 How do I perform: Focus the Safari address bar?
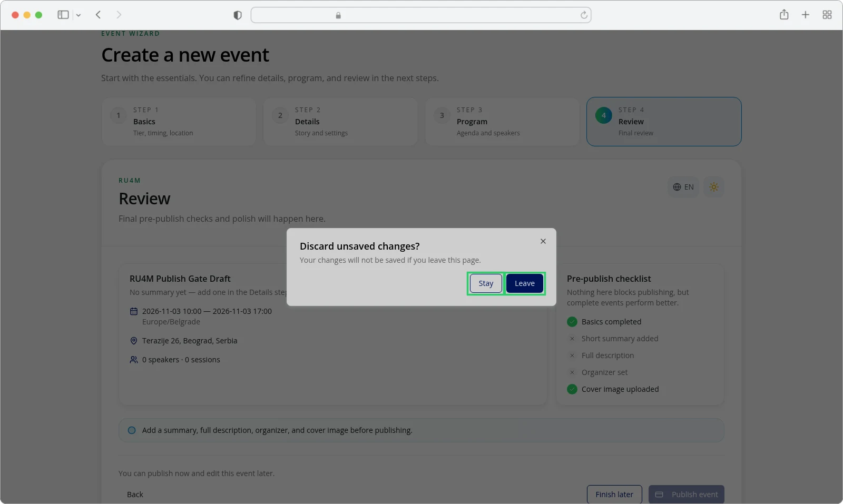click(x=421, y=15)
